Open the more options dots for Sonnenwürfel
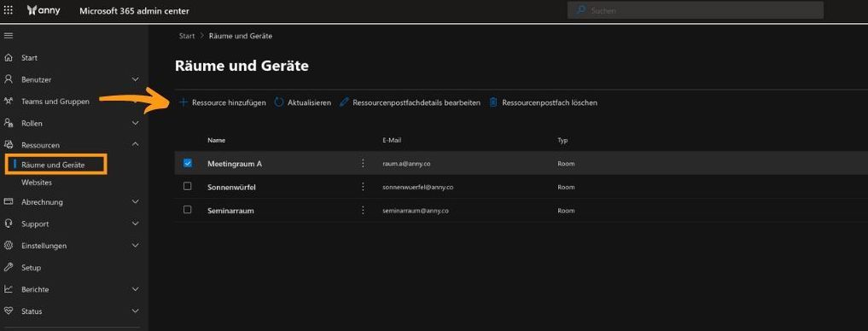868x331 pixels. (x=363, y=187)
